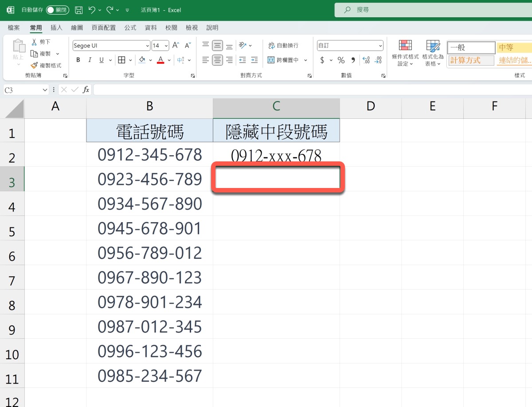The height and width of the screenshot is (407, 532).
Task: Toggle italic formatting with the I button
Action: pos(90,60)
